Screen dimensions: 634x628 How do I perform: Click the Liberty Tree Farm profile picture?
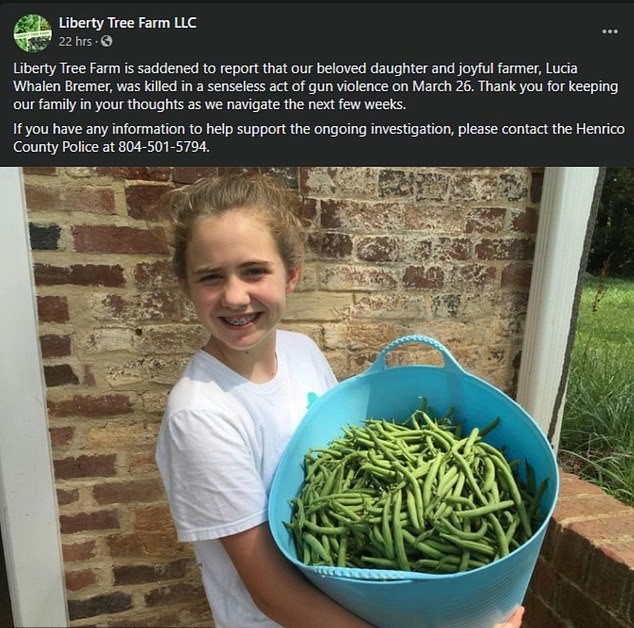[x=32, y=32]
